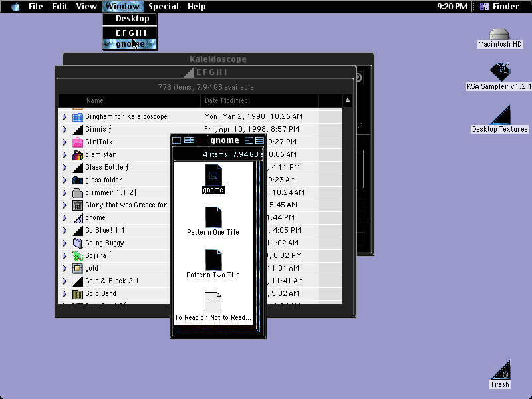Click the gnome folder icon in the EFGHI list
This screenshot has width=532, height=399.
[x=78, y=218]
